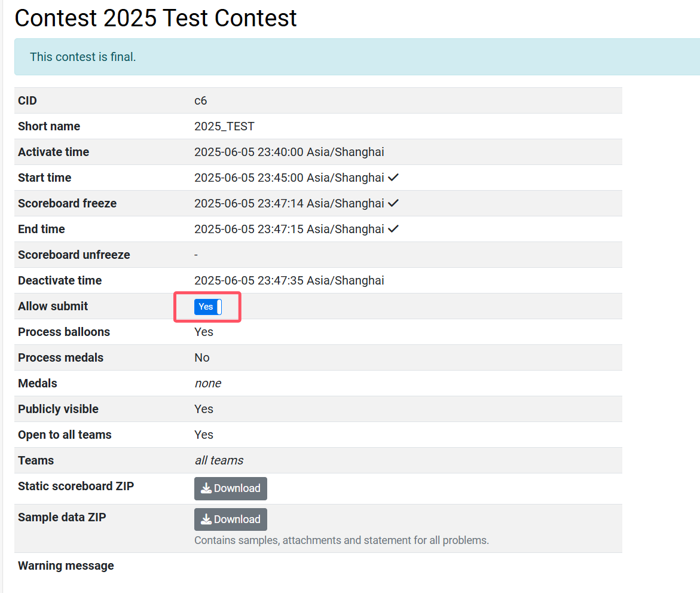The image size is (700, 593).
Task: Click the download arrow icon for Static scoreboard
Action: tap(206, 488)
